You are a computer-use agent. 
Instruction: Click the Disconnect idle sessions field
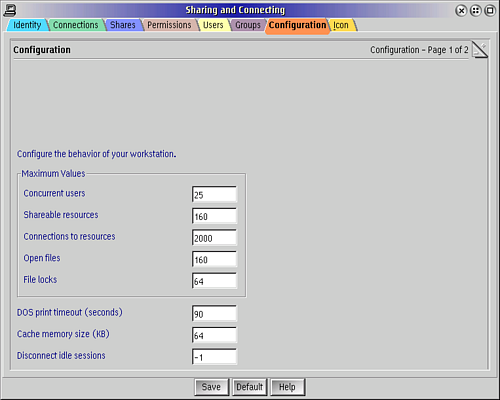point(214,357)
